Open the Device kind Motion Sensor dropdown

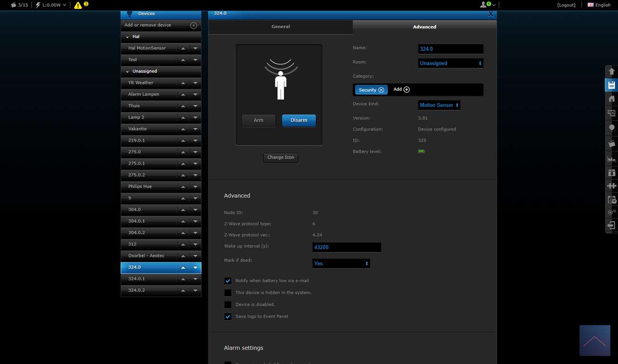(439, 105)
